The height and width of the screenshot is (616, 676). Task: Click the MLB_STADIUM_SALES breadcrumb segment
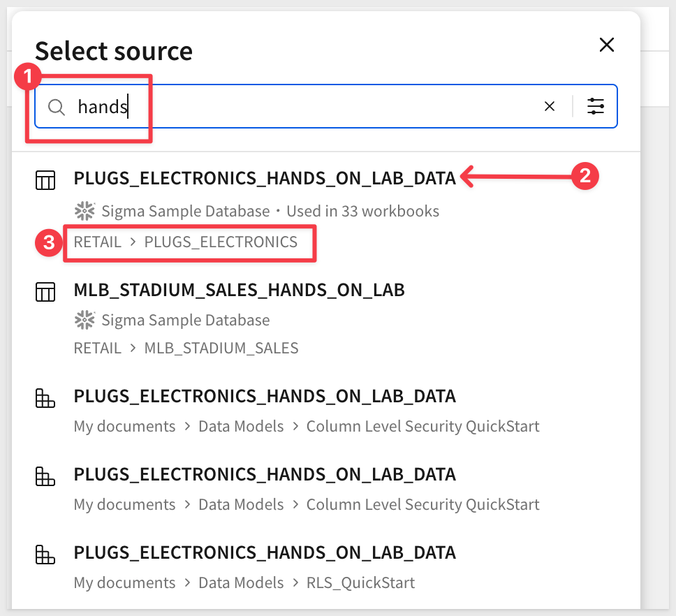point(221,348)
